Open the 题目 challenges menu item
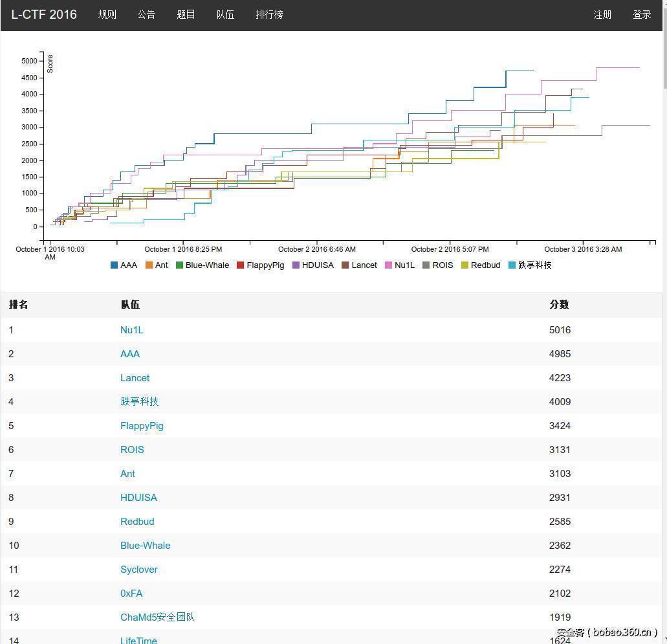This screenshot has height=644, width=667. (x=186, y=14)
